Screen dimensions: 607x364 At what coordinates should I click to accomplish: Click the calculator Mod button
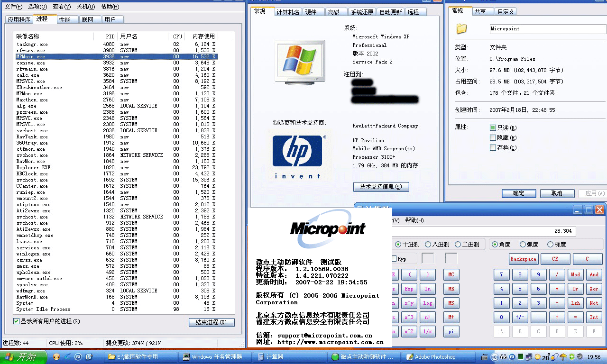click(575, 274)
